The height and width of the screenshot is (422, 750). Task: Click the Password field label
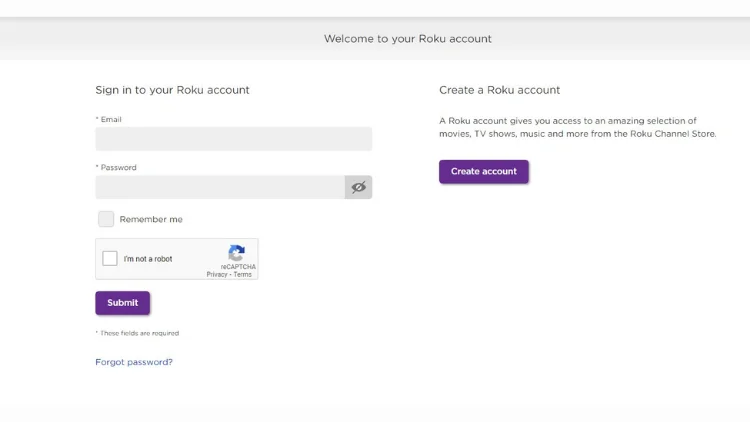click(117, 167)
